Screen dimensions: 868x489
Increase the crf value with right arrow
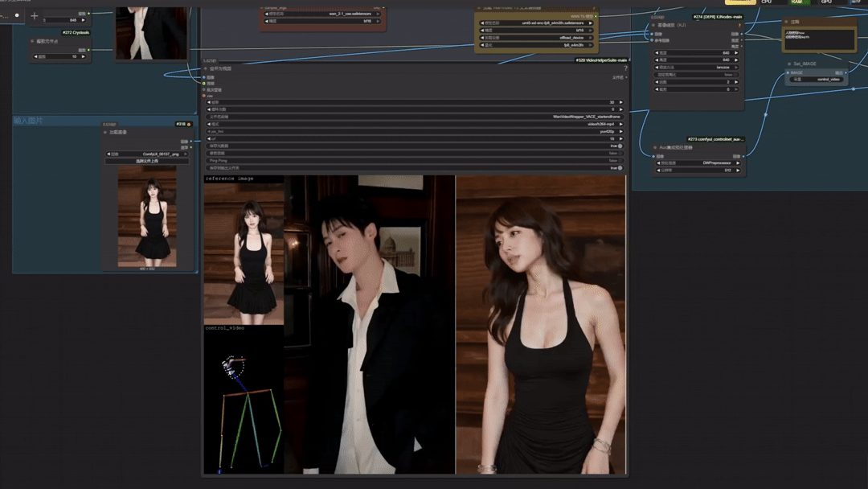coord(621,138)
